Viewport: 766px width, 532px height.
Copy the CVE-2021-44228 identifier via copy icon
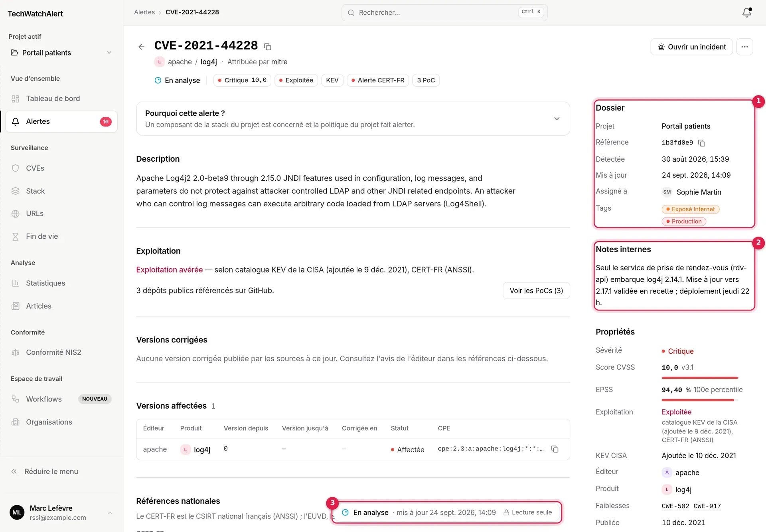[x=268, y=47]
